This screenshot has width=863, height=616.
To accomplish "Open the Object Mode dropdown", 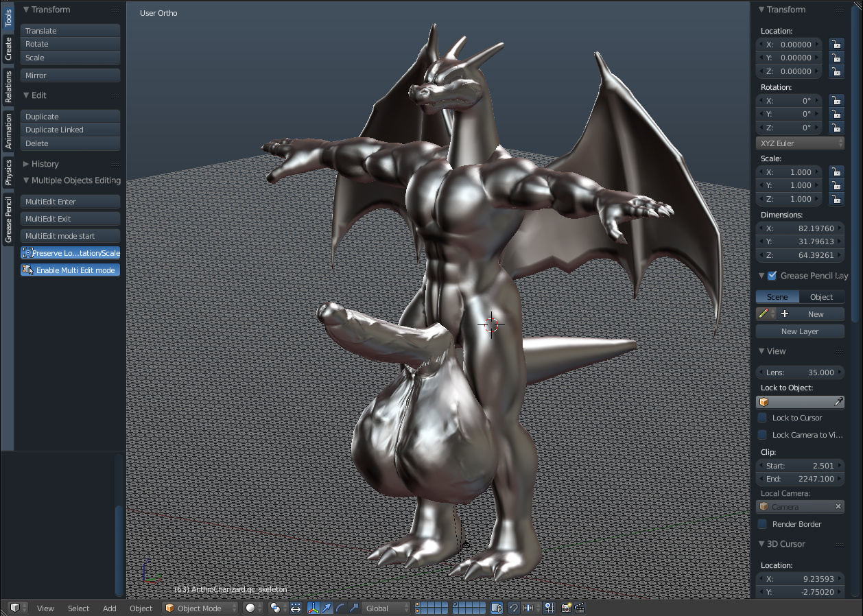I will (200, 608).
